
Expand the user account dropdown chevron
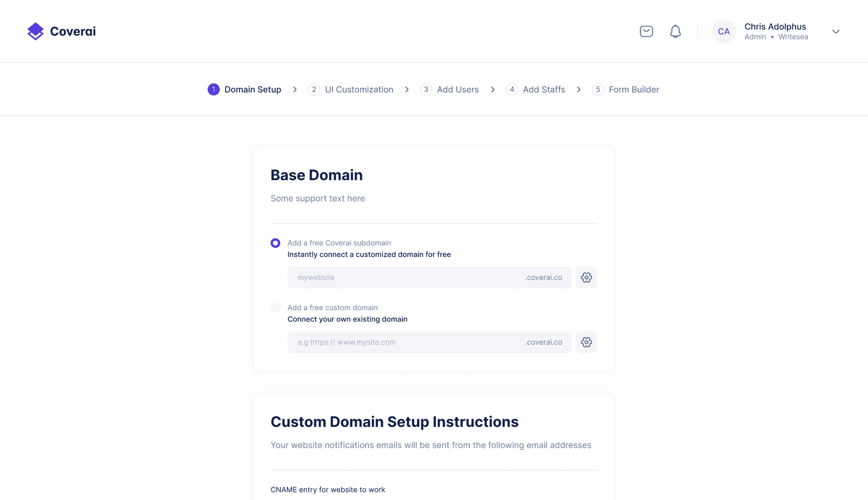(835, 32)
